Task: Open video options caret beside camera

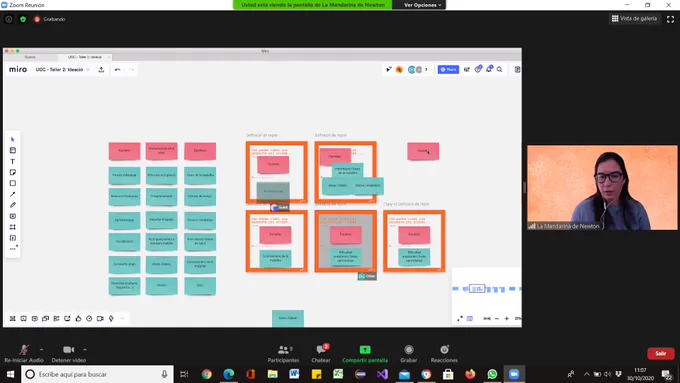Action: point(85,349)
